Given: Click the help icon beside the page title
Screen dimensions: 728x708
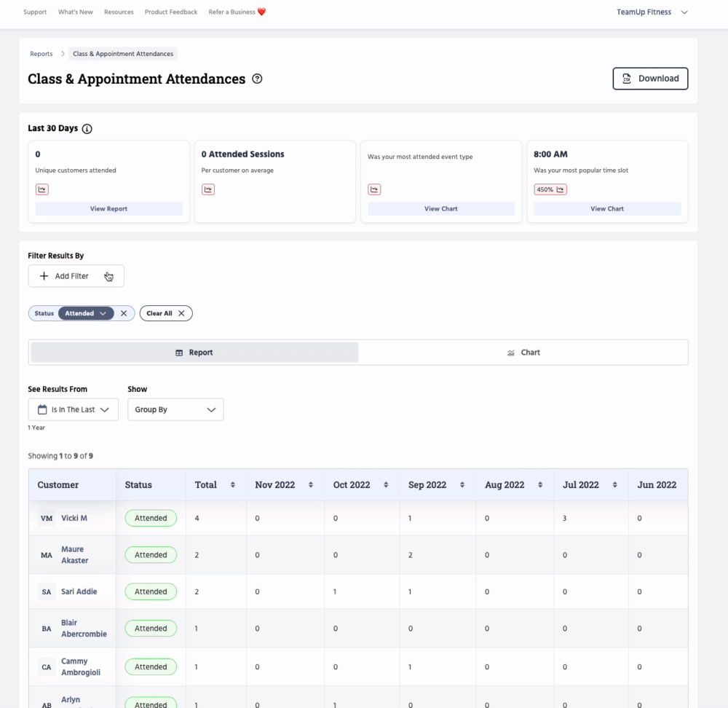Looking at the screenshot, I should point(257,79).
